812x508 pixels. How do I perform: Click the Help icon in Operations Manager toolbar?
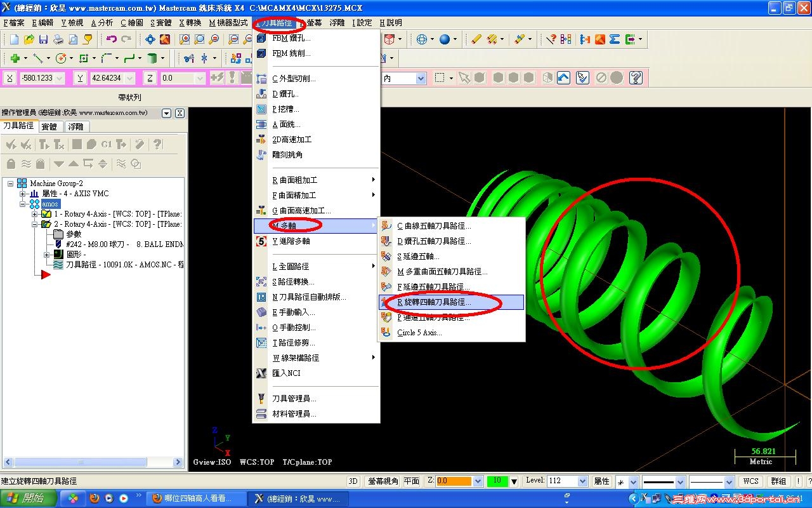click(158, 145)
